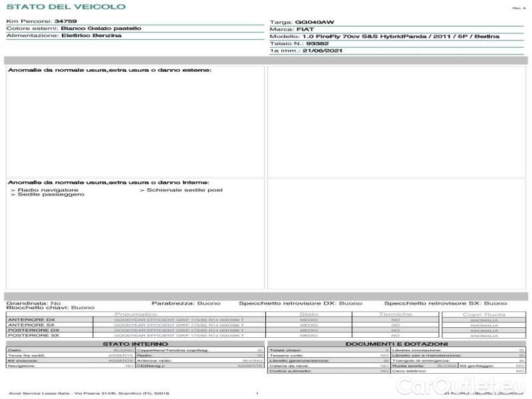Click the 'Cielo:' row label
Screen dimensions: 532x399
pyautogui.click(x=15, y=350)
